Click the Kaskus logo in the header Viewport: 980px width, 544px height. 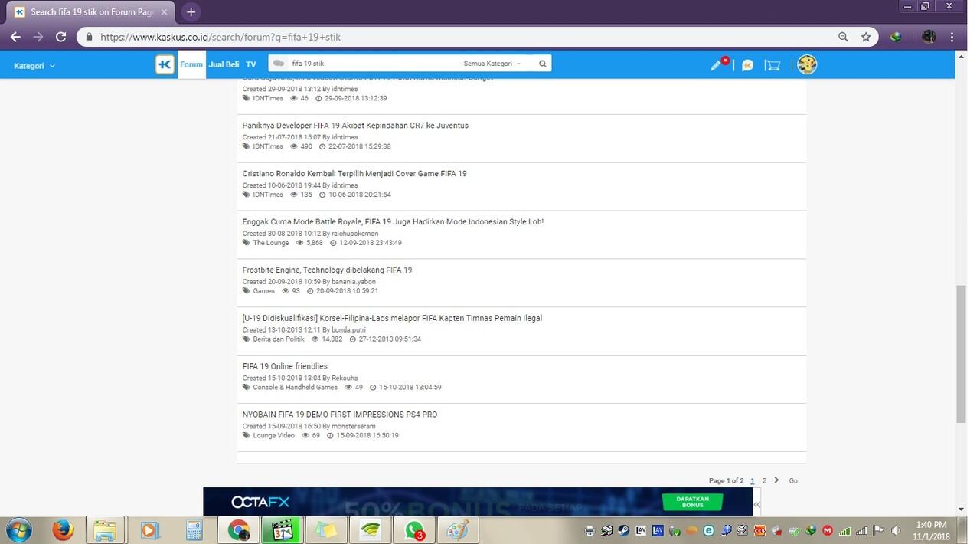pyautogui.click(x=165, y=65)
